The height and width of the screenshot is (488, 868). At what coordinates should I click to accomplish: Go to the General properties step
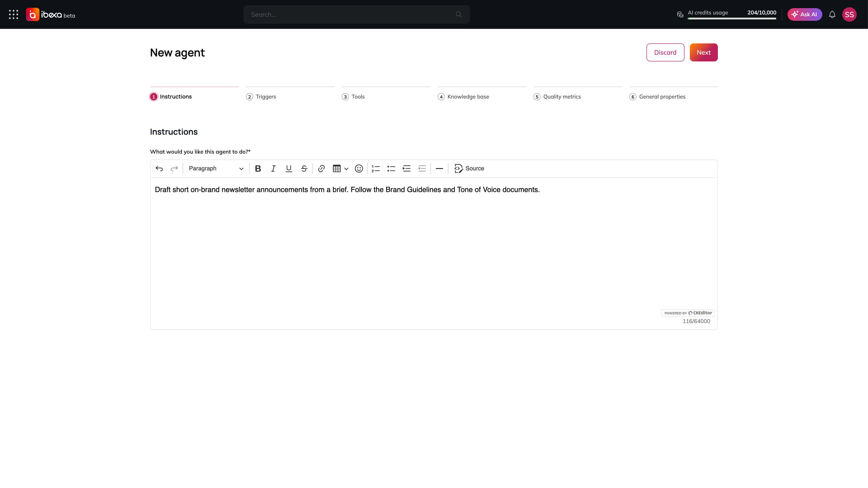click(x=657, y=97)
